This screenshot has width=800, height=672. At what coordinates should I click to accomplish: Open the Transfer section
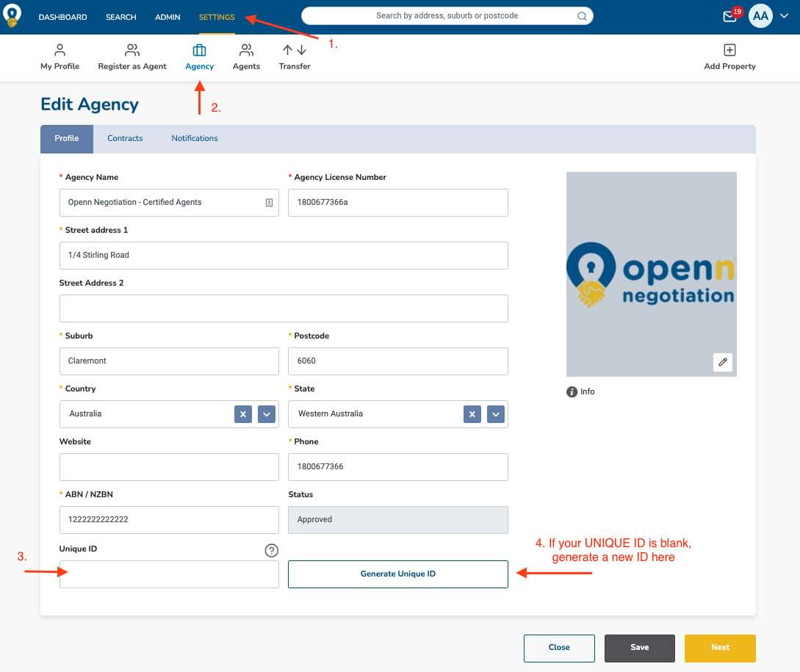pyautogui.click(x=295, y=57)
